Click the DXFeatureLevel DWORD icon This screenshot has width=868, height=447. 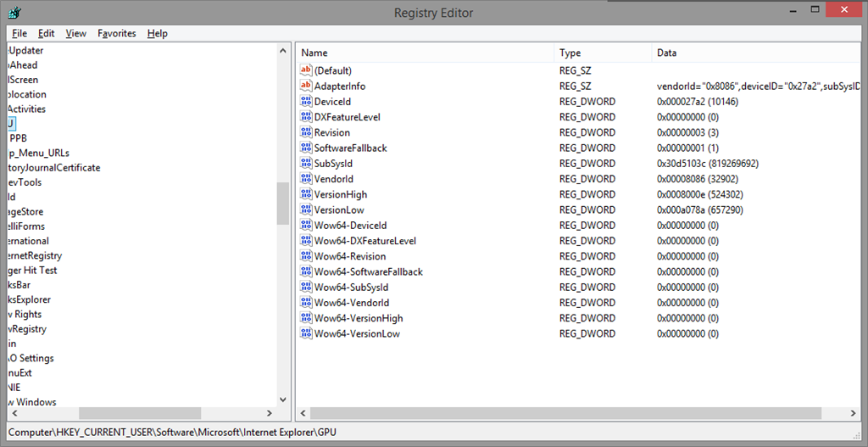[306, 117]
